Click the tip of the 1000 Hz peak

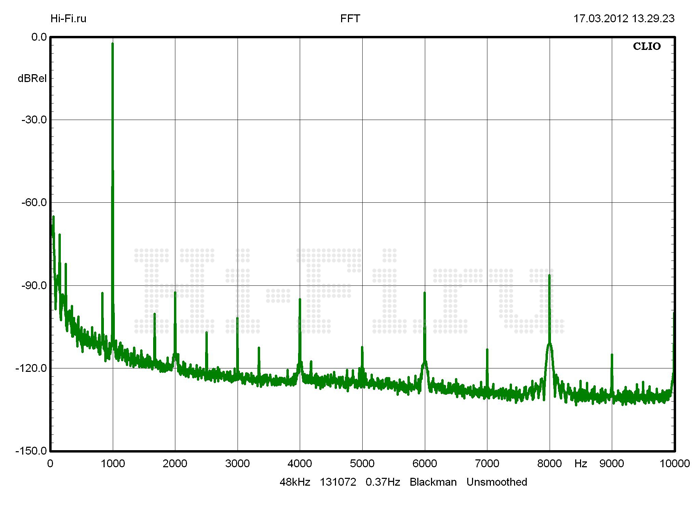tap(112, 44)
